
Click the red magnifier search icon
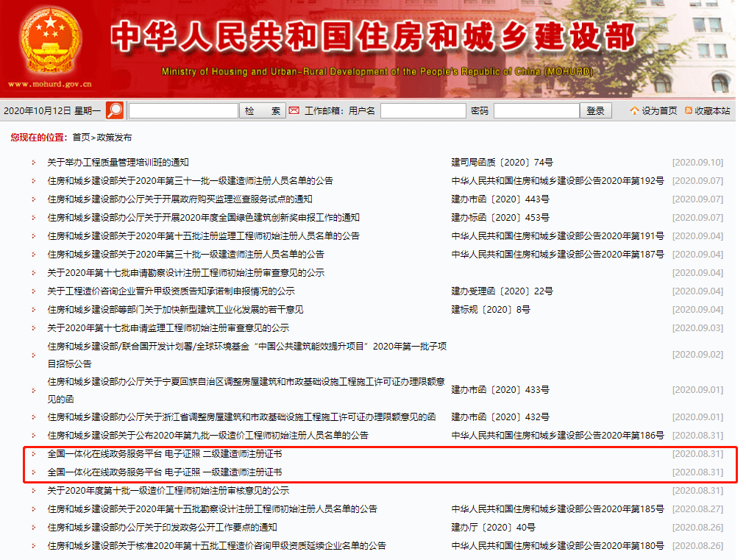pos(114,110)
